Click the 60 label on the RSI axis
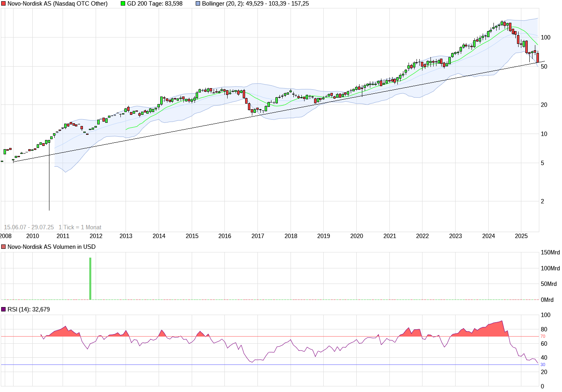 point(544,344)
